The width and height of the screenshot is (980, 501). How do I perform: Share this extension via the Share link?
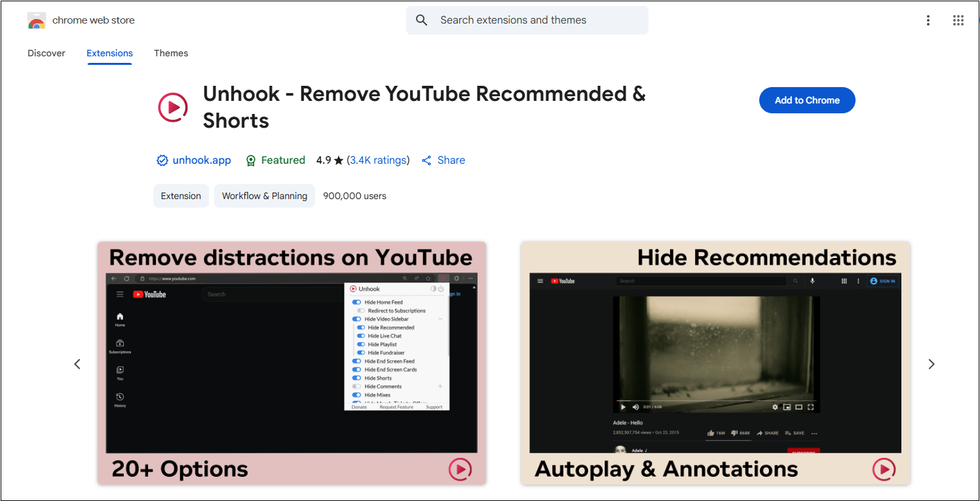click(443, 160)
